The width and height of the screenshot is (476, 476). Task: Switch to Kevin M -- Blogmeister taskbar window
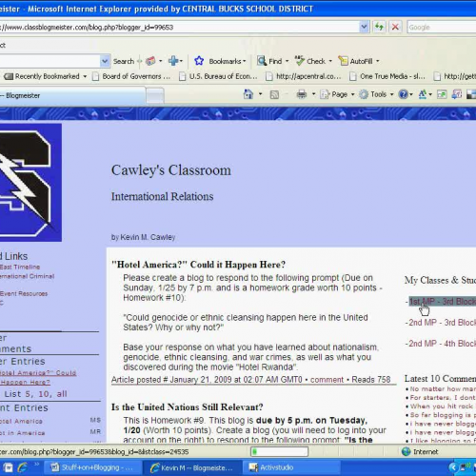[x=191, y=467]
